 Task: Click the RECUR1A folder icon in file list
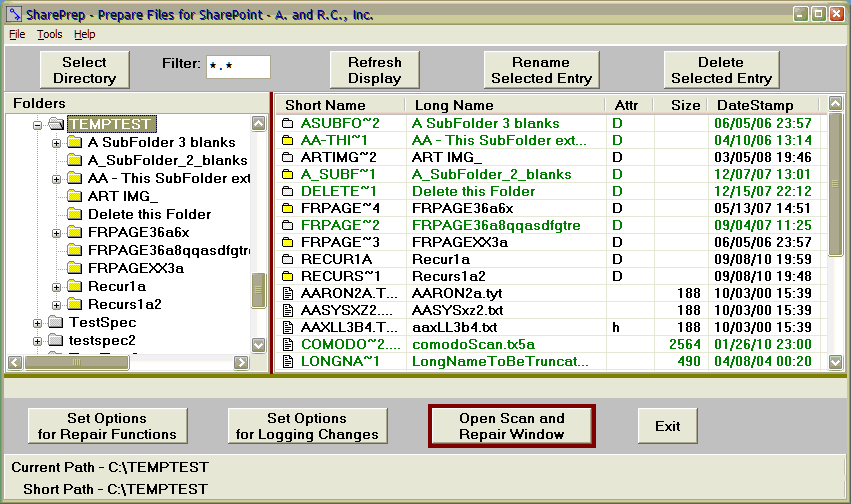[x=288, y=259]
